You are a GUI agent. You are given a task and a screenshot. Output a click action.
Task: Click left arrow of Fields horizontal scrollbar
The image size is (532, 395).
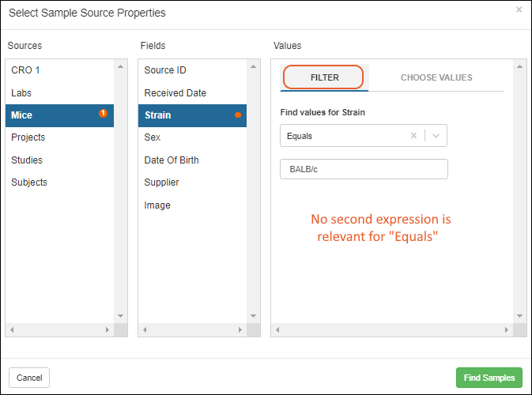tap(145, 329)
